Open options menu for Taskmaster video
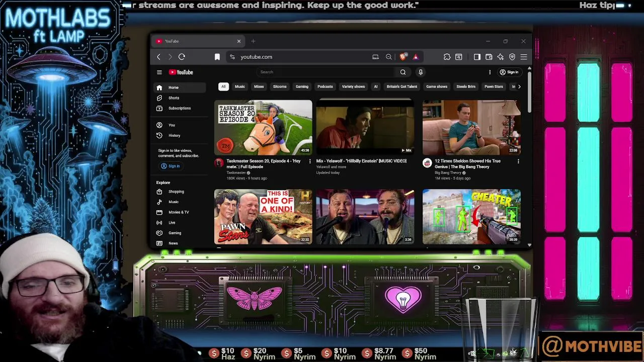Viewport: 644px width, 362px height. click(310, 161)
